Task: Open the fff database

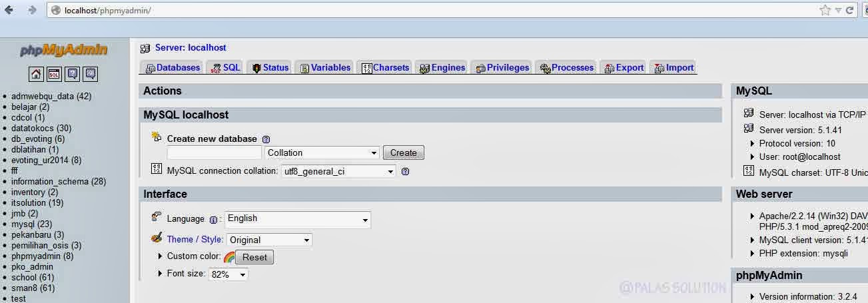Action: pyautogui.click(x=15, y=170)
